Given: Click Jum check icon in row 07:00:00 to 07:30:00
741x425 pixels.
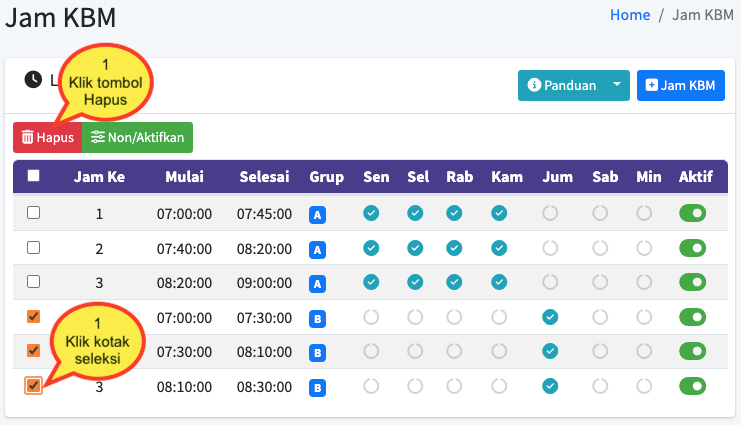Looking at the screenshot, I should pyautogui.click(x=550, y=317).
